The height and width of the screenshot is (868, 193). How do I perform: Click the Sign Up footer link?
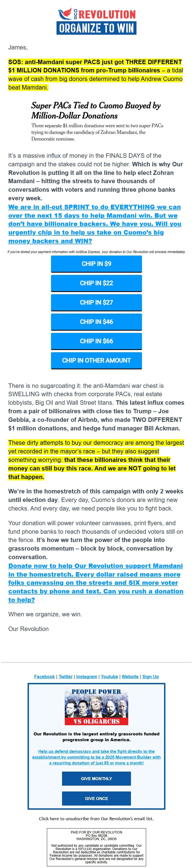coord(150,677)
